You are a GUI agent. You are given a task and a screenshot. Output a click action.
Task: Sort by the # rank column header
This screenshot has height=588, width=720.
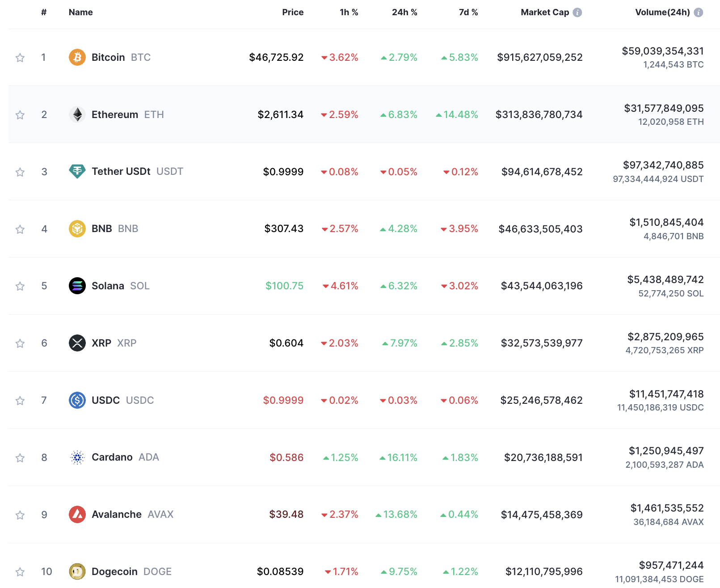[44, 13]
